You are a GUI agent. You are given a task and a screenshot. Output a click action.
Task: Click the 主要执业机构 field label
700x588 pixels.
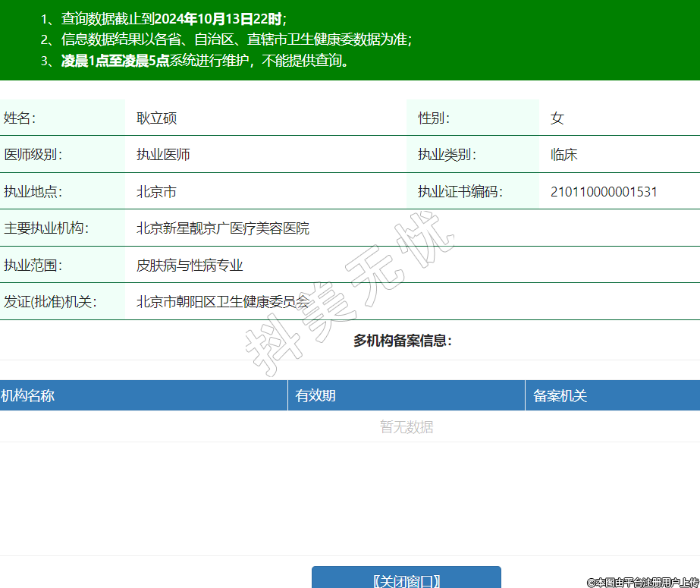[x=46, y=228]
